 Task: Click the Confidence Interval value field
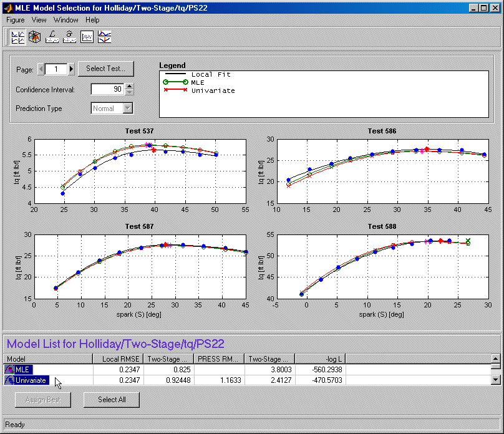[107, 89]
